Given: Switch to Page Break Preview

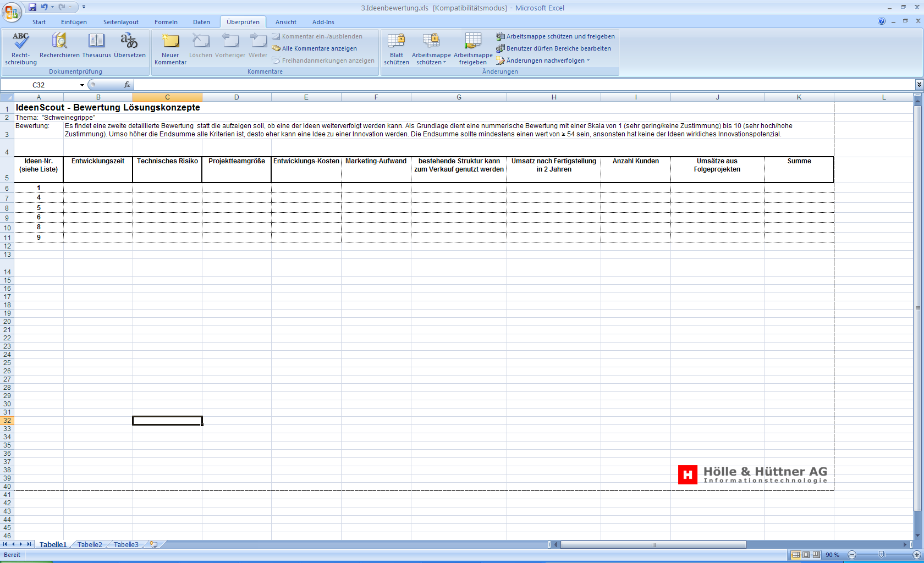Looking at the screenshot, I should (816, 555).
